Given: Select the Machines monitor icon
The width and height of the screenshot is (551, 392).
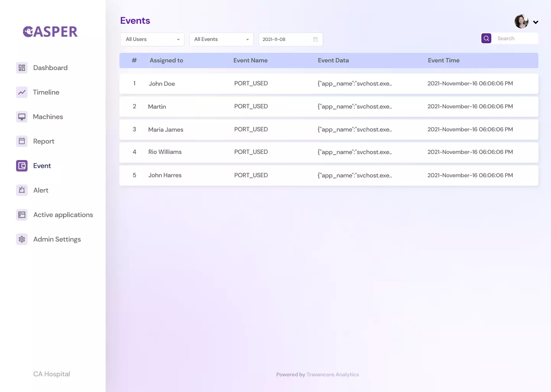Looking at the screenshot, I should [x=22, y=117].
